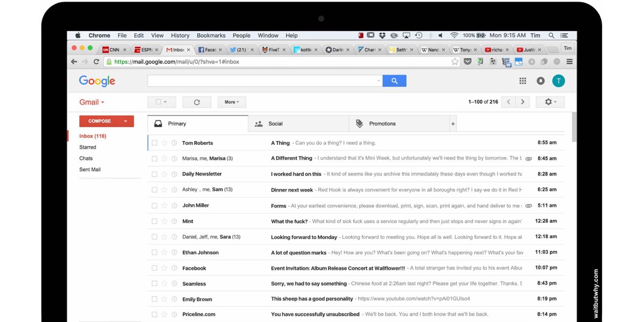Open the account avatar labeled T

tap(559, 81)
